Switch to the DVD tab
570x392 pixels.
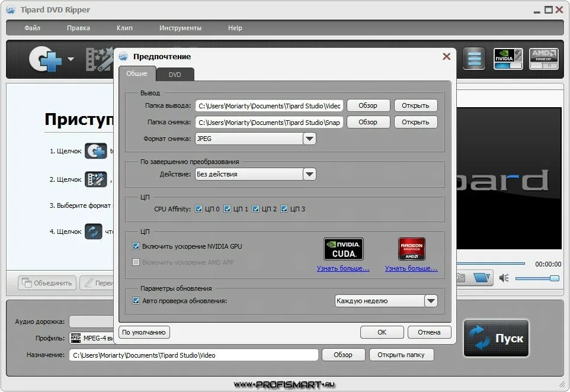[175, 75]
